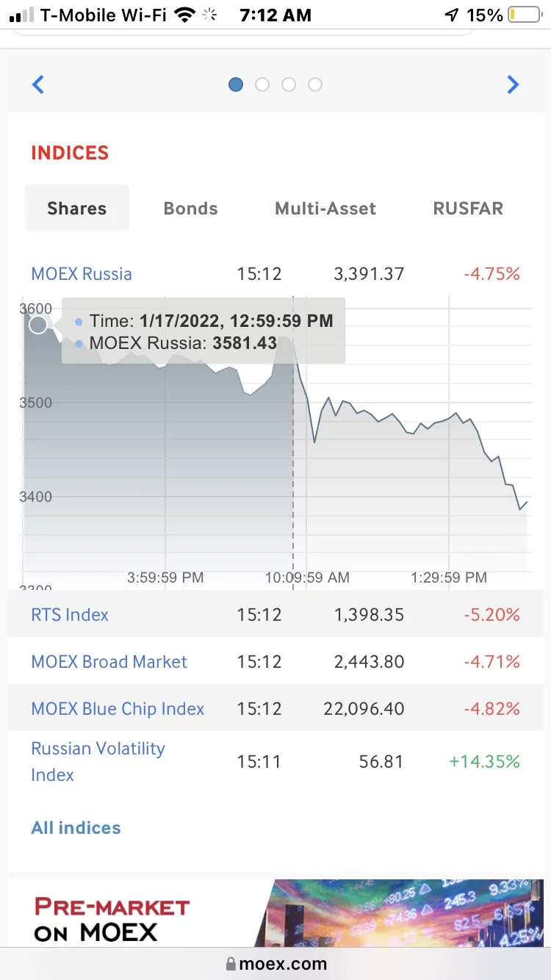Select the second carousel page dot

pyautogui.click(x=262, y=84)
